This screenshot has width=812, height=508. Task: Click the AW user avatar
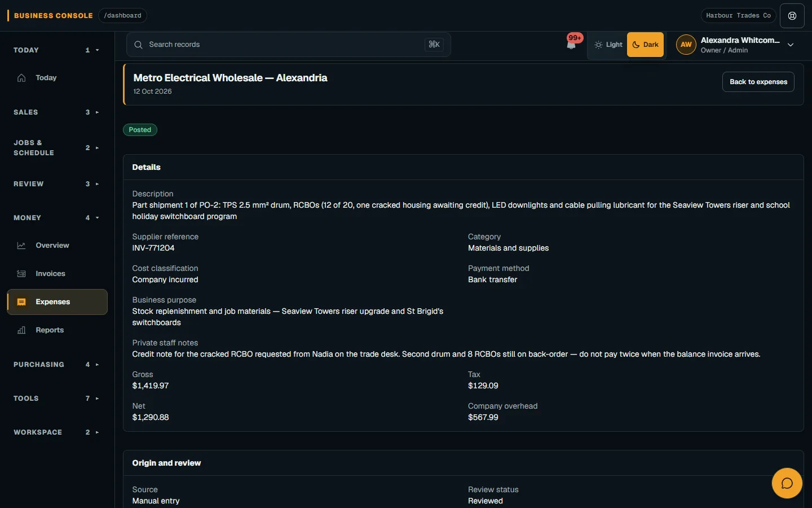point(686,45)
